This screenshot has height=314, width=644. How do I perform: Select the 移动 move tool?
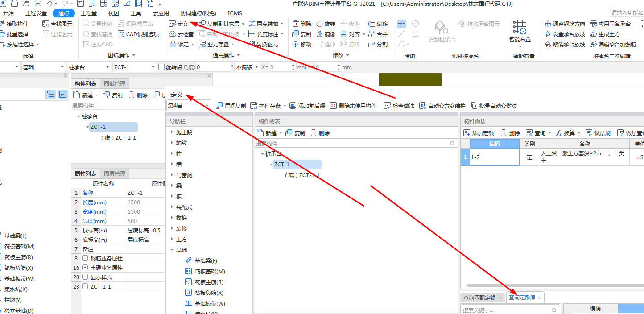pyautogui.click(x=302, y=44)
